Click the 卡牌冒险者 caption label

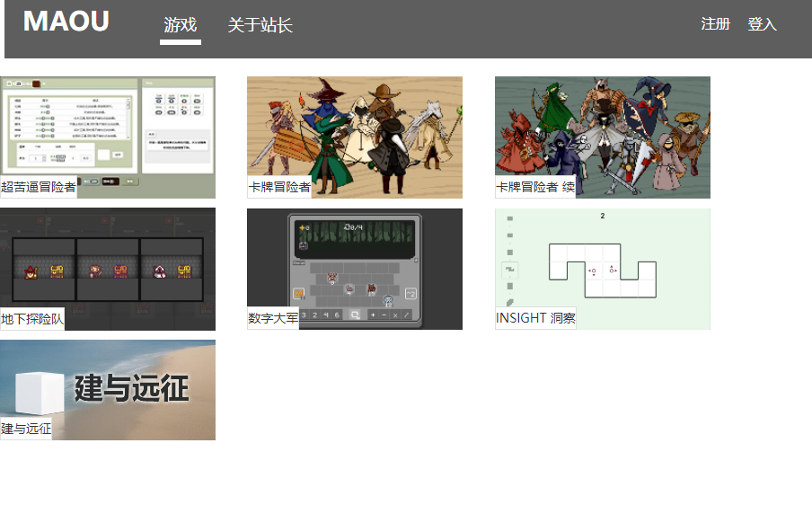pyautogui.click(x=279, y=187)
